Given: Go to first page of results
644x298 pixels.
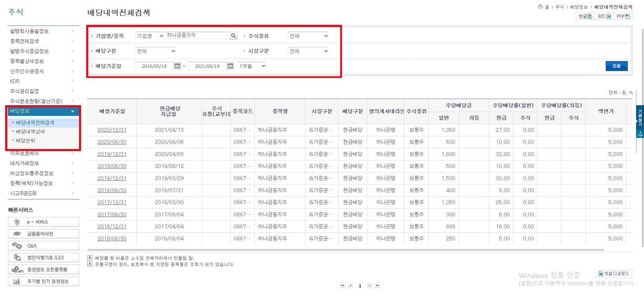Looking at the screenshot, I should pyautogui.click(x=342, y=286).
